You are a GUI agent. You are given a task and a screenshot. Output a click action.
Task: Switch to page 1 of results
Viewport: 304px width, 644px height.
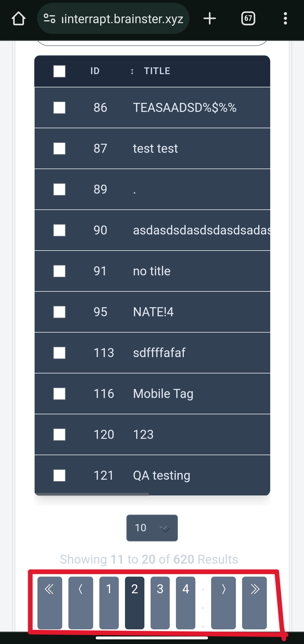click(109, 603)
